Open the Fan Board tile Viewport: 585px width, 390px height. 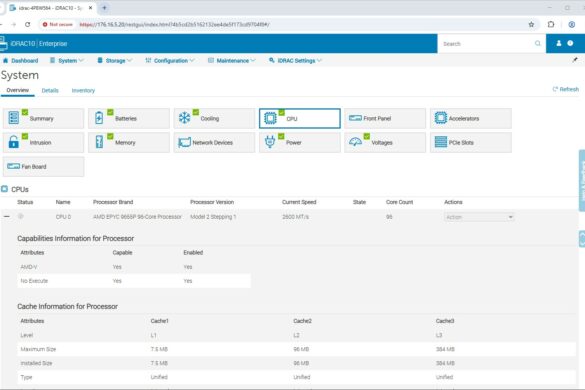pyautogui.click(x=43, y=166)
